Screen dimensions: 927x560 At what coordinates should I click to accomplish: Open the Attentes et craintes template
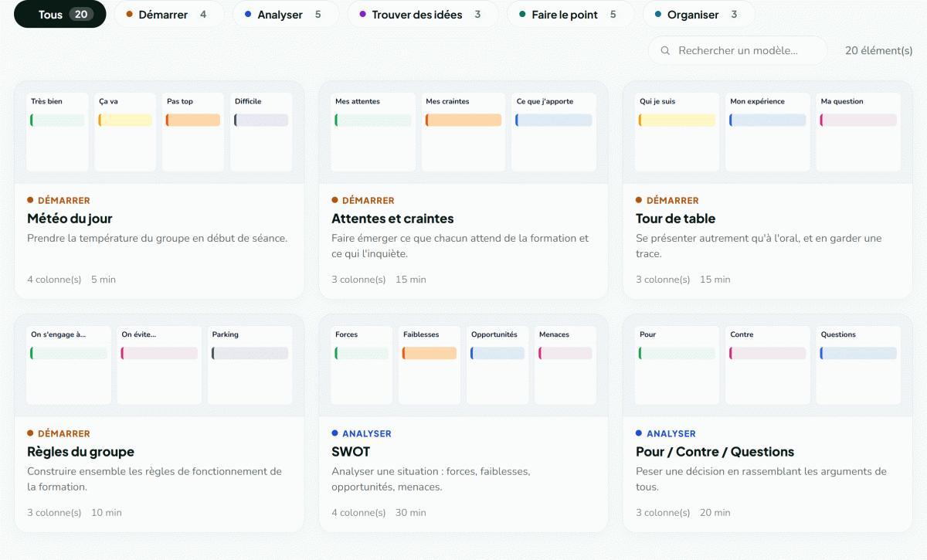pyautogui.click(x=392, y=219)
